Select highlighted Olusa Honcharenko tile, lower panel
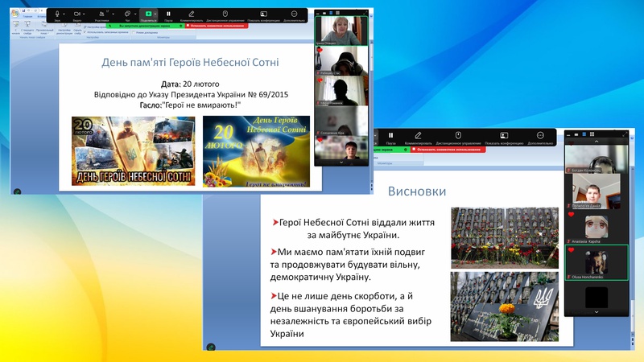 pos(597,263)
